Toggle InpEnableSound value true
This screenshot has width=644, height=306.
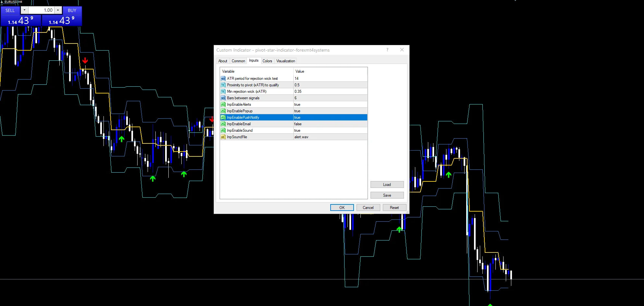coord(330,130)
